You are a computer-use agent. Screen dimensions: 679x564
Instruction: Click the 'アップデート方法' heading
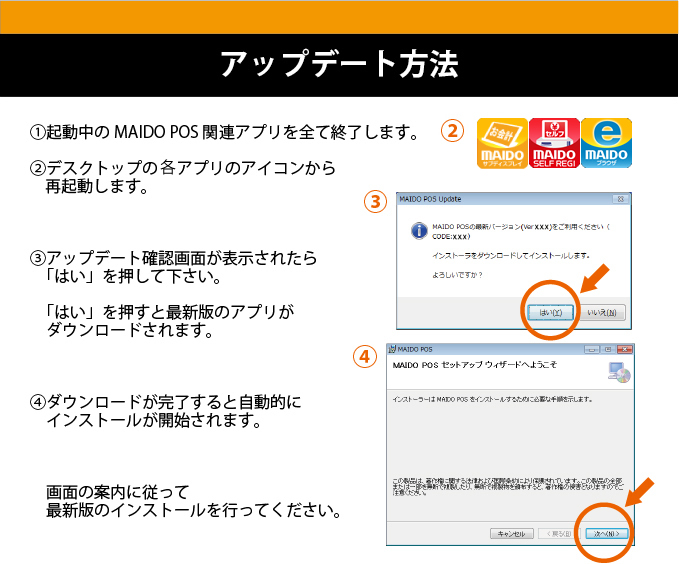[x=340, y=65]
